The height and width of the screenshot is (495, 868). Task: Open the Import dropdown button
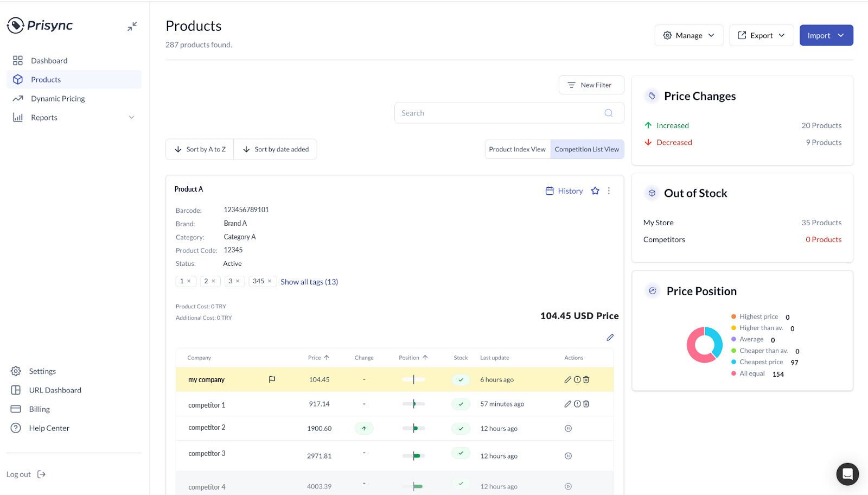tap(826, 35)
